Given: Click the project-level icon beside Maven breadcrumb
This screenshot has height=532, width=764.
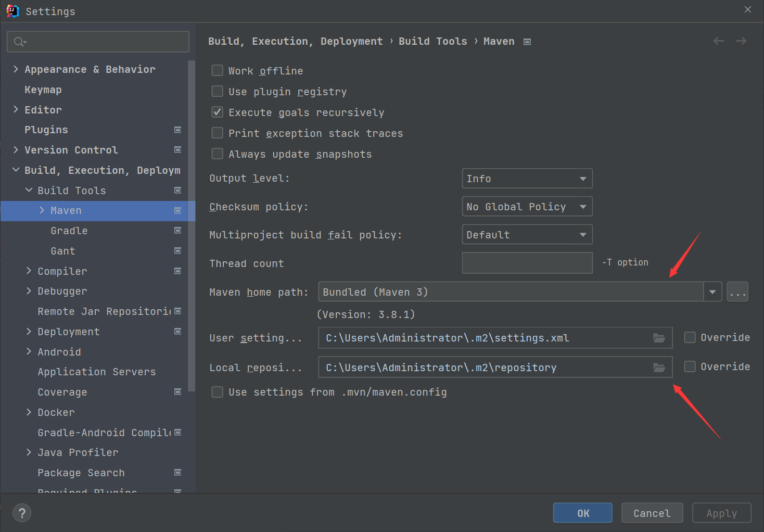Looking at the screenshot, I should pyautogui.click(x=527, y=42).
